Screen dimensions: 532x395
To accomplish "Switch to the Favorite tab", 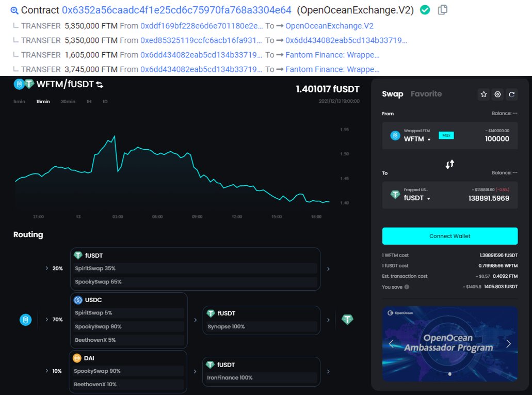I will pos(426,94).
